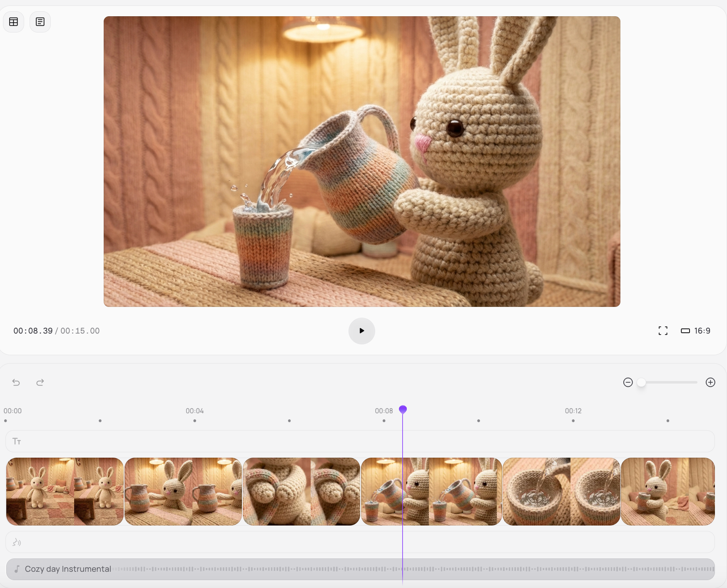727x588 pixels.
Task: Enter fullscreen preview mode
Action: [x=663, y=331]
